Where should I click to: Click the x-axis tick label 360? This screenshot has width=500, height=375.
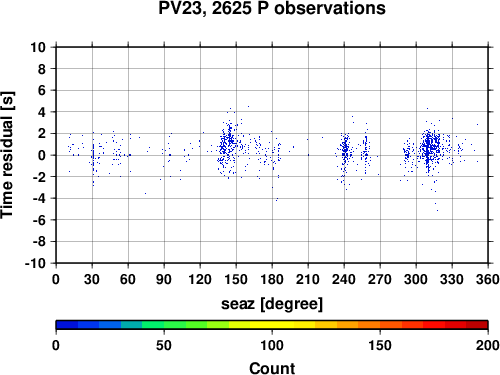click(x=488, y=279)
